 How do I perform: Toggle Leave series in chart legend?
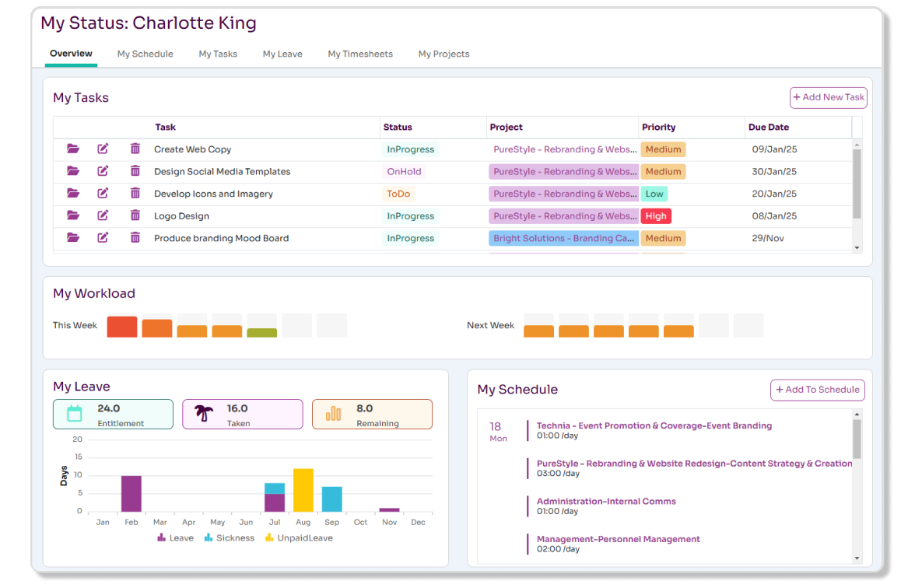click(176, 538)
